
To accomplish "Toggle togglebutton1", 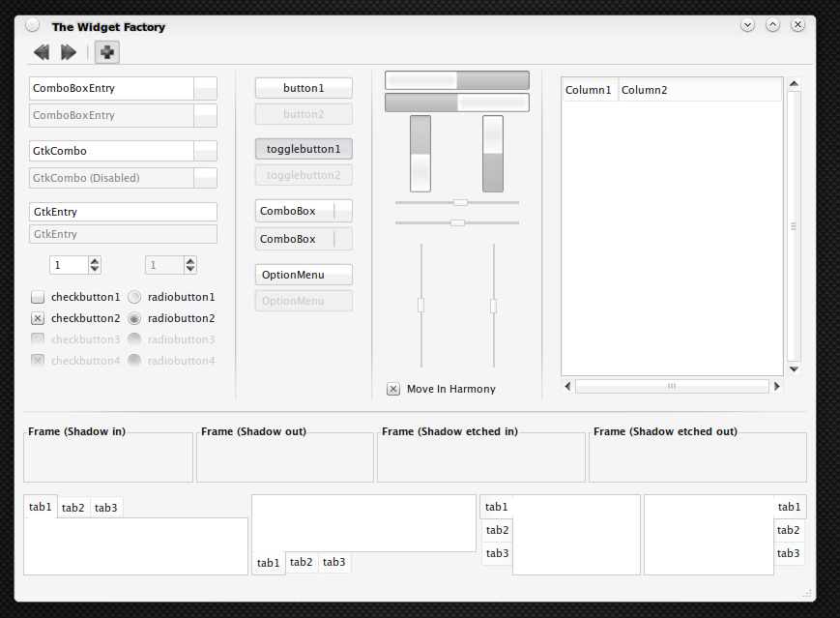I will (304, 149).
